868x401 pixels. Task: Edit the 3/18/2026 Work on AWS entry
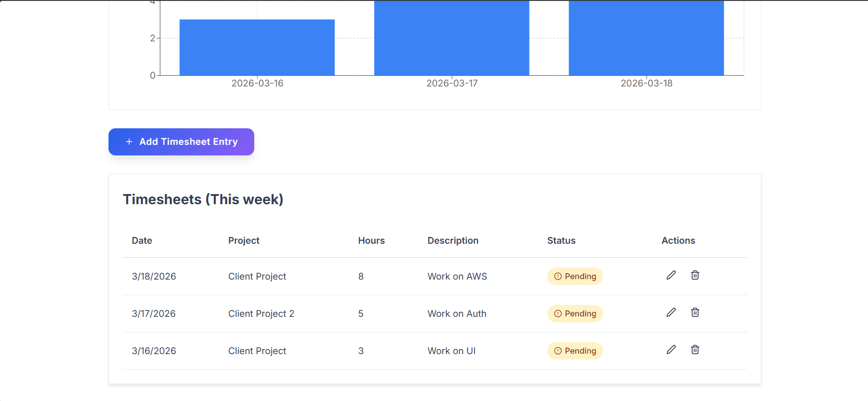pyautogui.click(x=671, y=275)
